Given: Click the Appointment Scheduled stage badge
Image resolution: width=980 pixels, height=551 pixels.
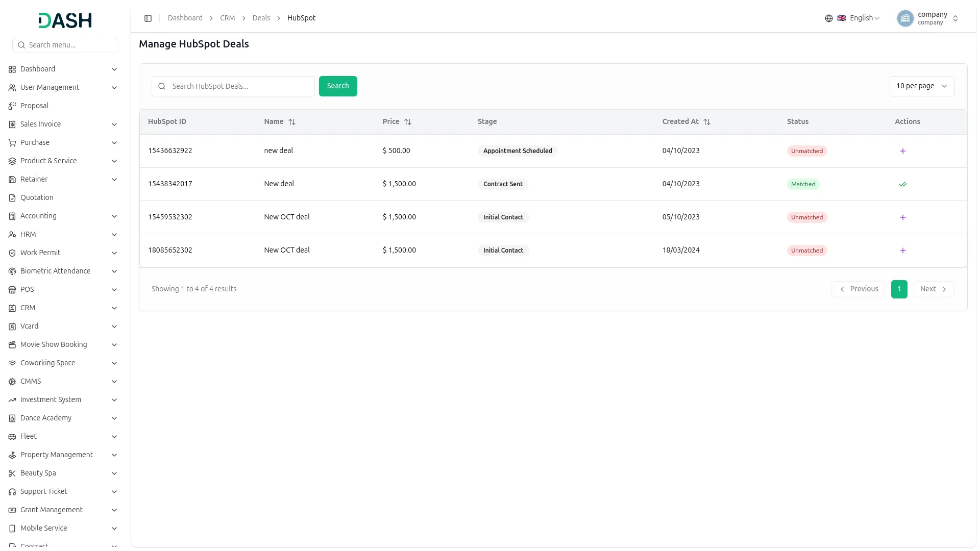Looking at the screenshot, I should 518,151.
